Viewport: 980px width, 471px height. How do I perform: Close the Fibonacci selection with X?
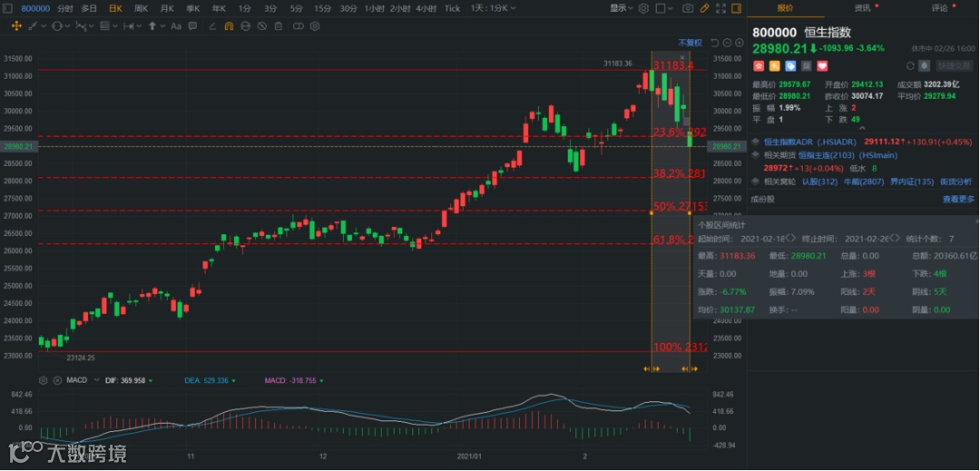[682, 57]
